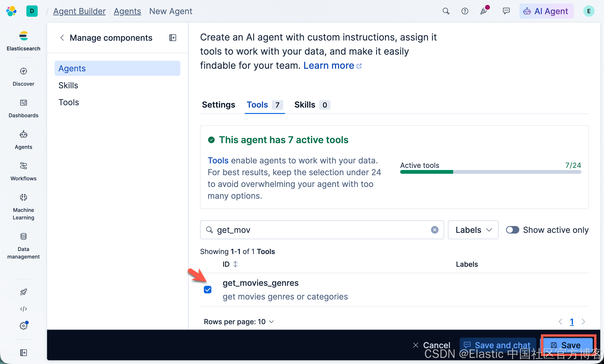Go back using Manage components arrow
The width and height of the screenshot is (604, 364).
tap(62, 38)
